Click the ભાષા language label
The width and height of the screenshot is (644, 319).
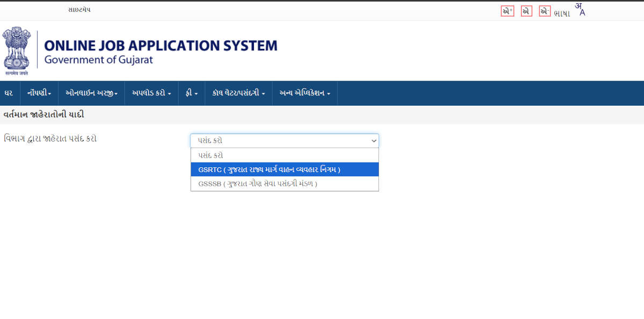[x=562, y=13]
